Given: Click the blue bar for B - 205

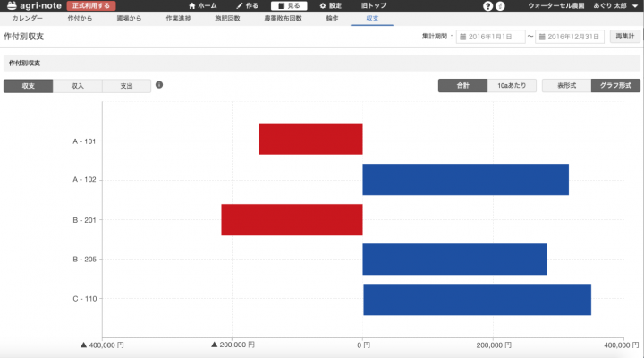Looking at the screenshot, I should click(454, 260).
